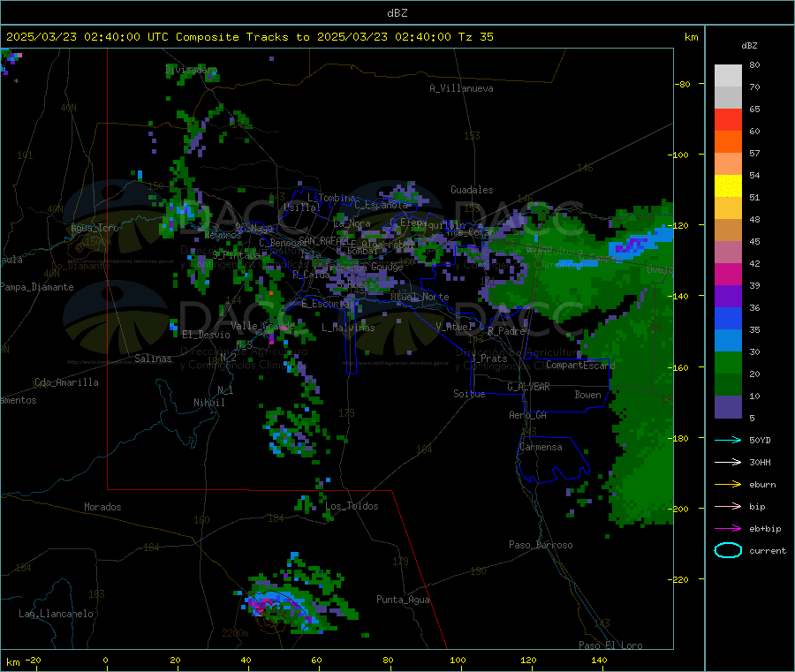Click the red swatch in dBZ legend
795x672 pixels.
pos(728,119)
